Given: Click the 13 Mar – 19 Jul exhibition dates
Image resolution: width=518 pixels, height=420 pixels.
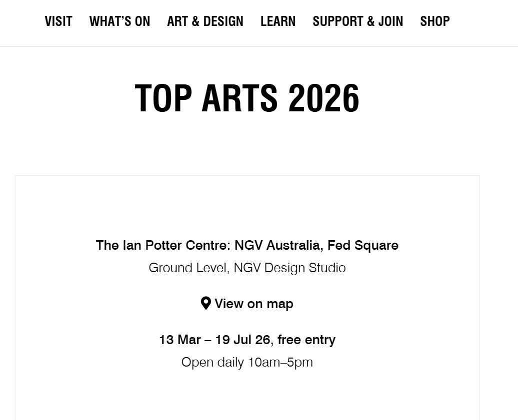Looking at the screenshot, I should point(214,340).
